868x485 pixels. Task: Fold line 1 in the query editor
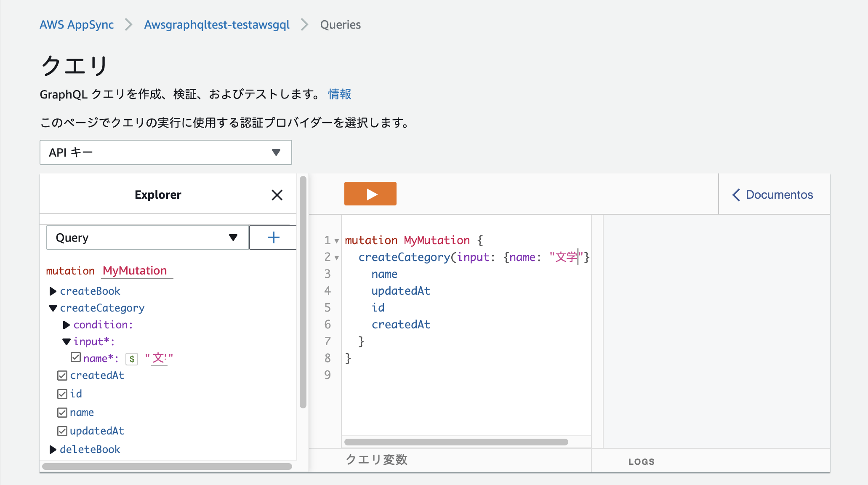click(337, 241)
